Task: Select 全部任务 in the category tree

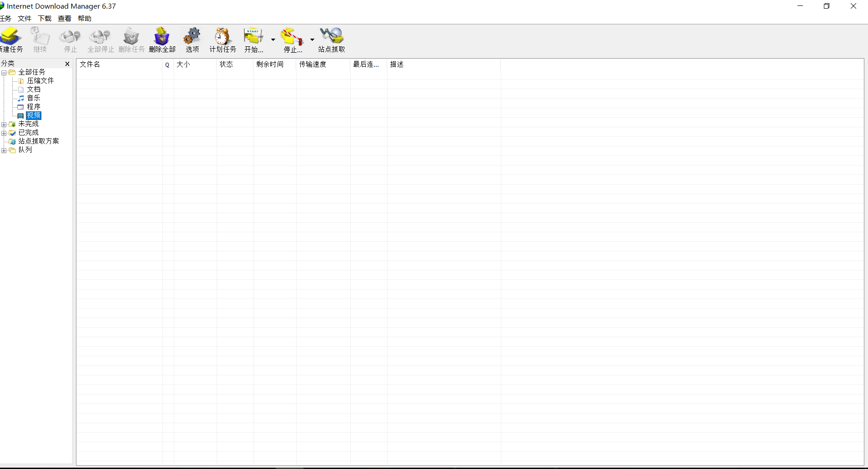Action: point(32,72)
